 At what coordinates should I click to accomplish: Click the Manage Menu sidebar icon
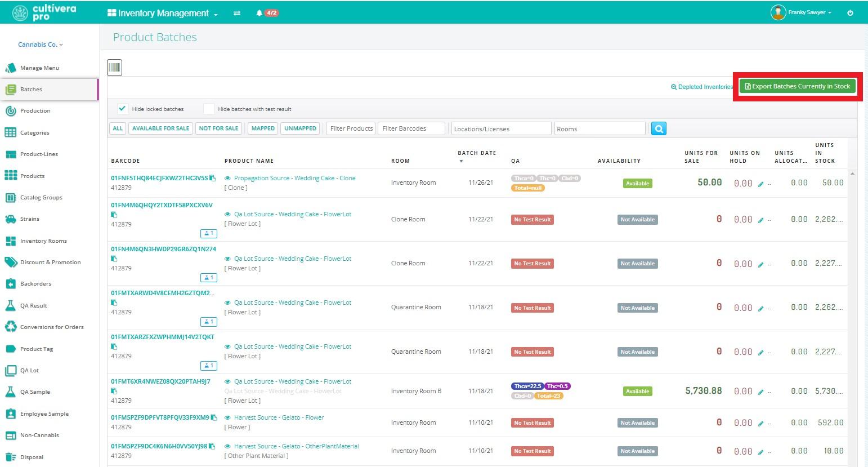pos(10,68)
